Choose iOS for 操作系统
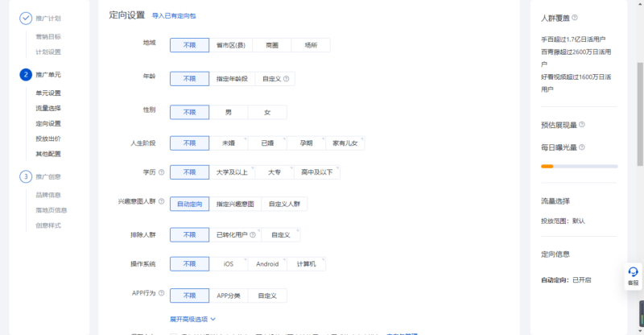The image size is (644, 335). point(228,263)
